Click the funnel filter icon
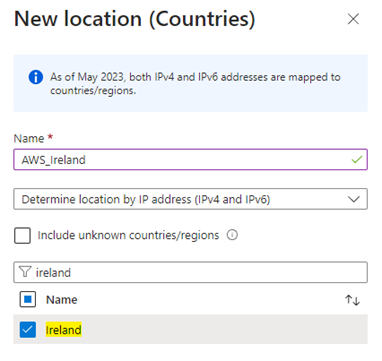Image resolution: width=382 pixels, height=361 pixels. point(25,272)
